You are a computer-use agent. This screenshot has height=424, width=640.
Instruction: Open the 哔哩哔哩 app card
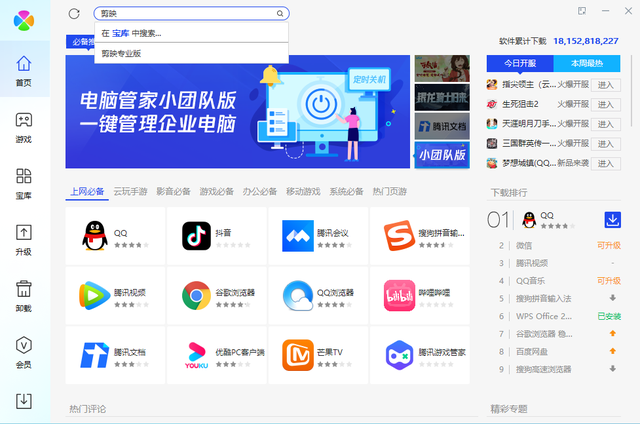420,295
